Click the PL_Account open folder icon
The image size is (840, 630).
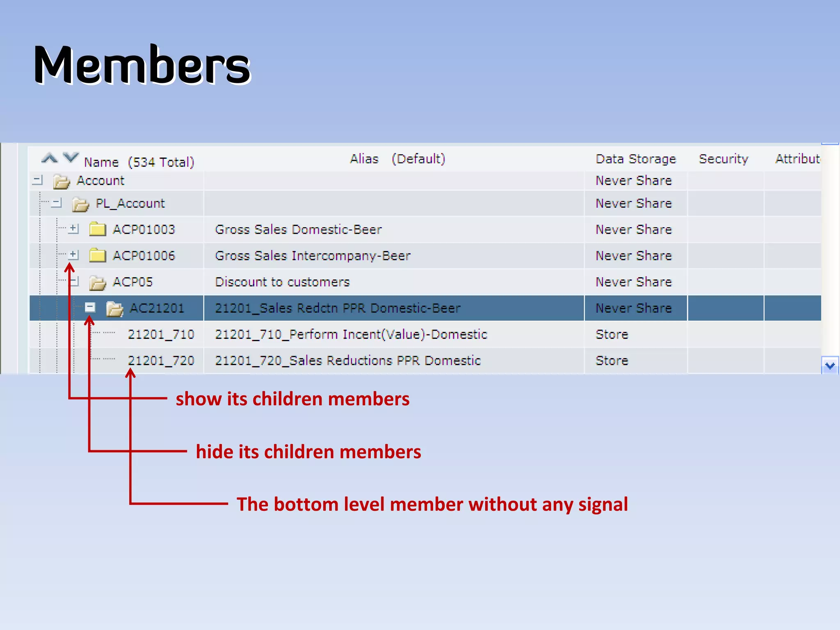pos(80,204)
